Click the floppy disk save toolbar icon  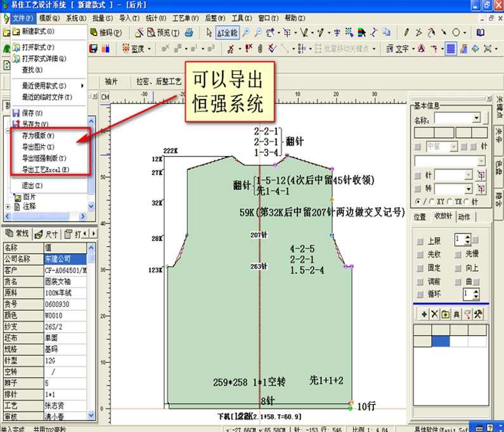click(93, 49)
